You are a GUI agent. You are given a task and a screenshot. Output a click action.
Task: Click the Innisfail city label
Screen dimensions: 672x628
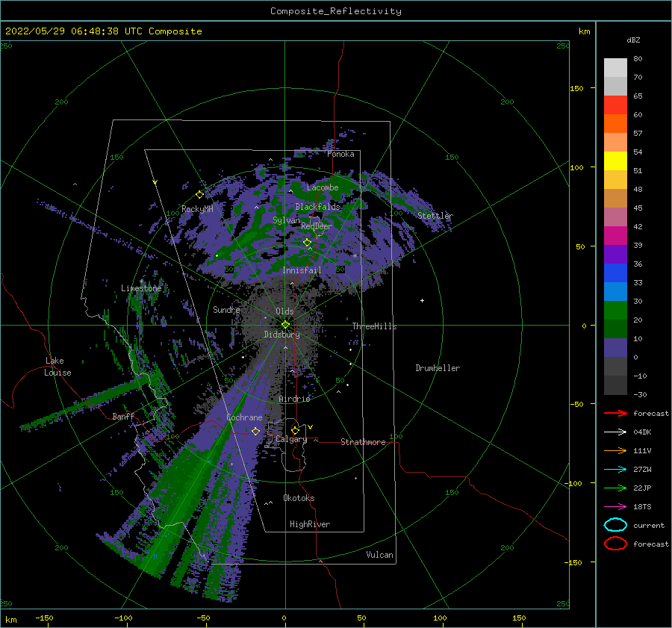tap(302, 270)
